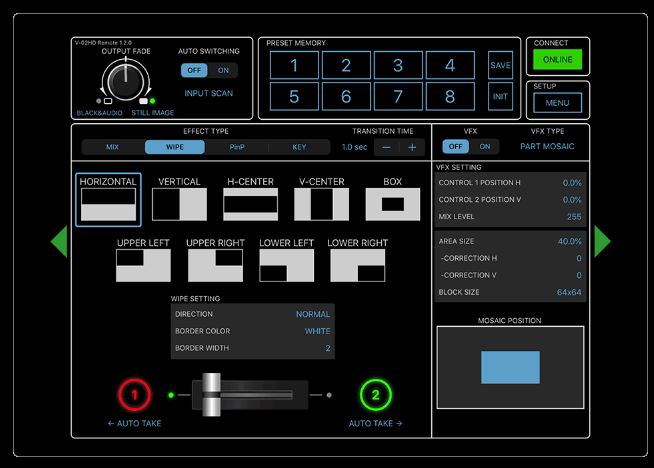Choose the H-CENTER wipe pattern
654x468 pixels.
coord(250,199)
